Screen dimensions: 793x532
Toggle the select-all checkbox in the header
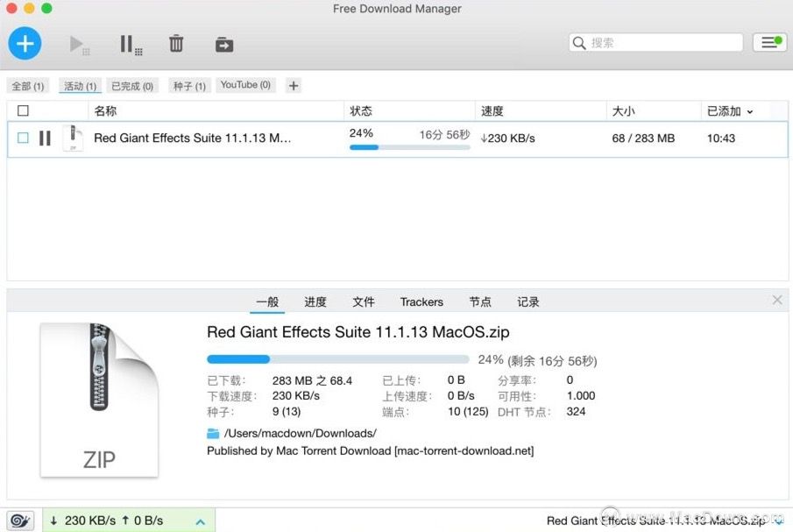[23, 110]
